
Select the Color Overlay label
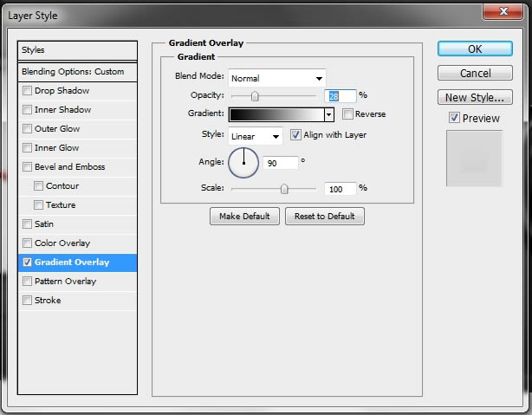(x=62, y=243)
